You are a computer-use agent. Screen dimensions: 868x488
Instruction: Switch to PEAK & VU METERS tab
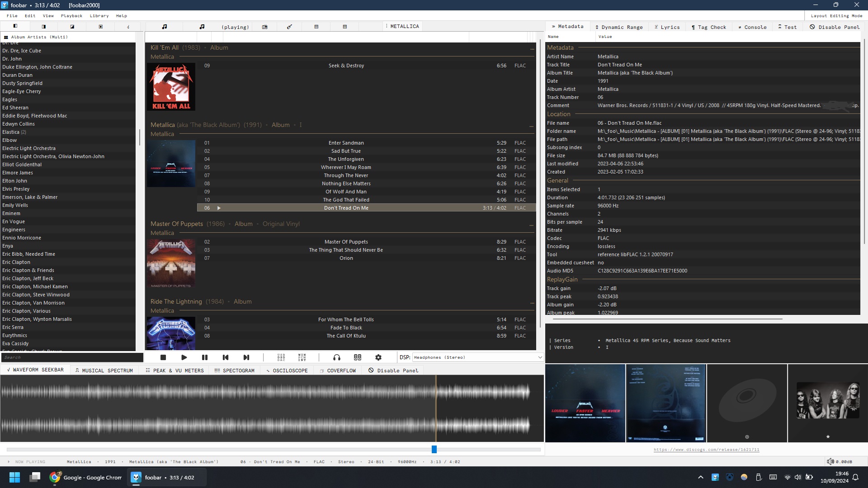pyautogui.click(x=175, y=371)
